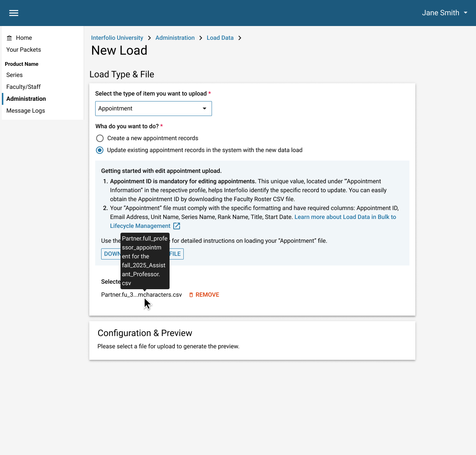Click the chevron after Interfolio University breadcrumb
The width and height of the screenshot is (476, 455).
[149, 38]
